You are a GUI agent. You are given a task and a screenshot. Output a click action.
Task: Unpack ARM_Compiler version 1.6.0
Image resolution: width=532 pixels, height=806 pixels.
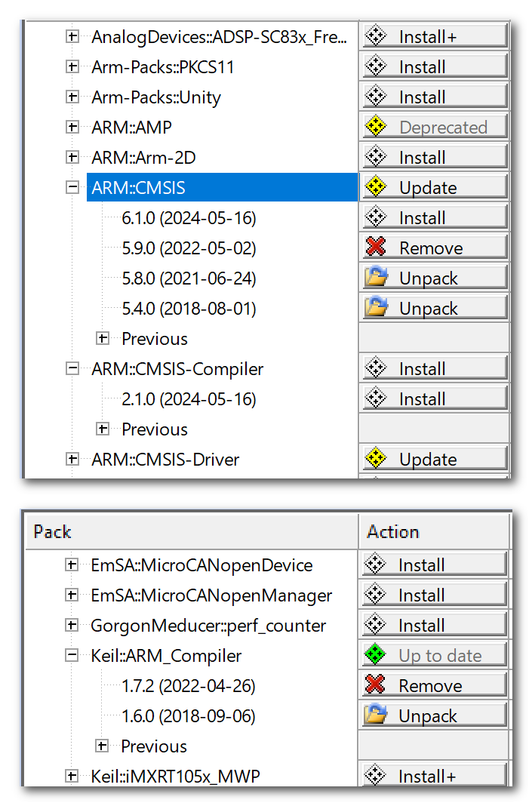434,716
